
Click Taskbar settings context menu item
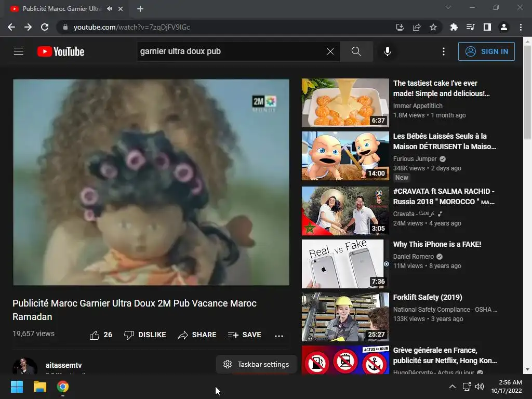[x=257, y=364]
